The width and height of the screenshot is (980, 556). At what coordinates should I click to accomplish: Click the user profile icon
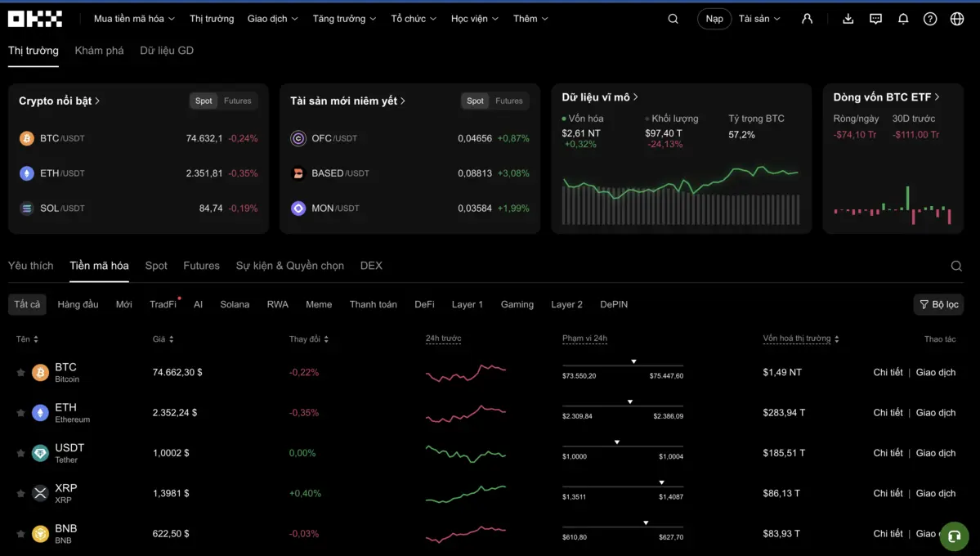click(x=807, y=18)
